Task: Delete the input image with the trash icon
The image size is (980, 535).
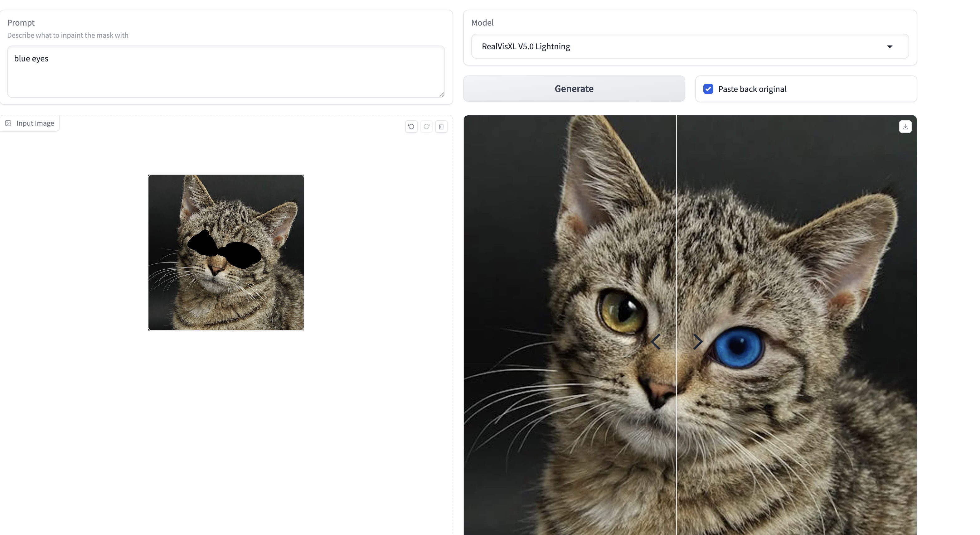Action: pos(441,127)
